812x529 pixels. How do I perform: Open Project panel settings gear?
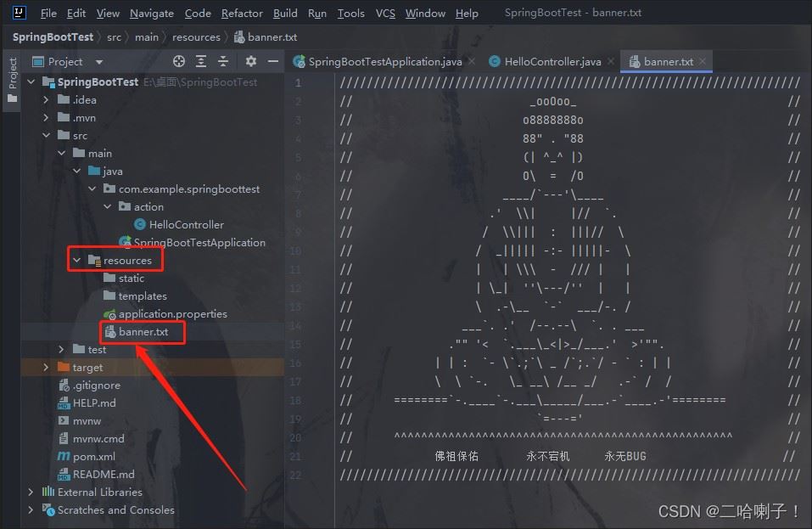point(250,62)
